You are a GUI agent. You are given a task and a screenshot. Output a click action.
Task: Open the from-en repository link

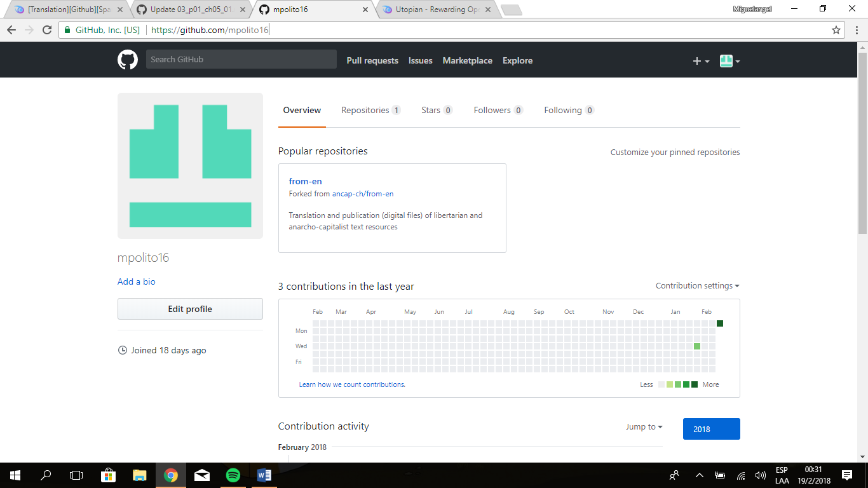tap(305, 181)
